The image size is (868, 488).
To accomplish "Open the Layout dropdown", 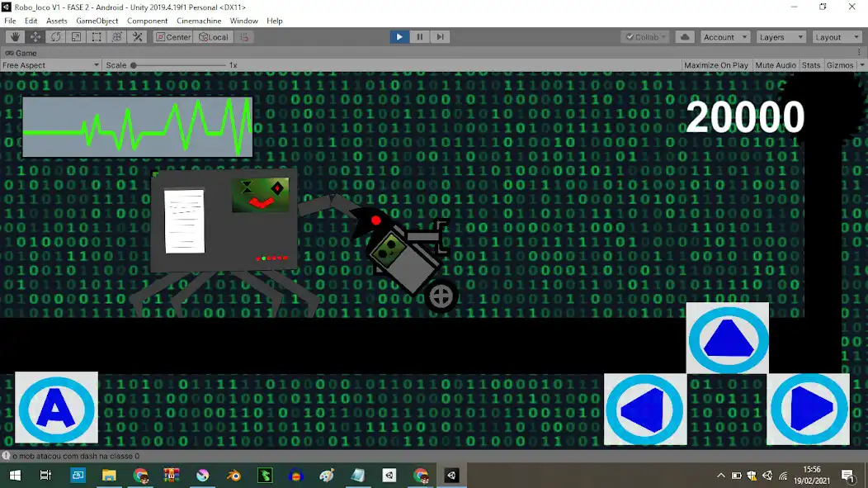I will 837,36.
